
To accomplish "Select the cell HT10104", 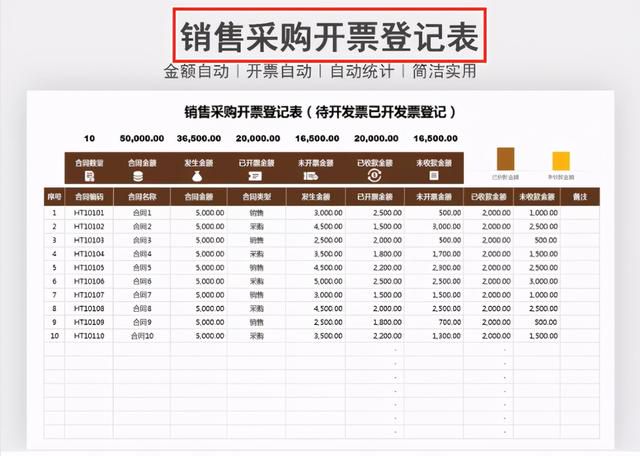I will (x=89, y=254).
